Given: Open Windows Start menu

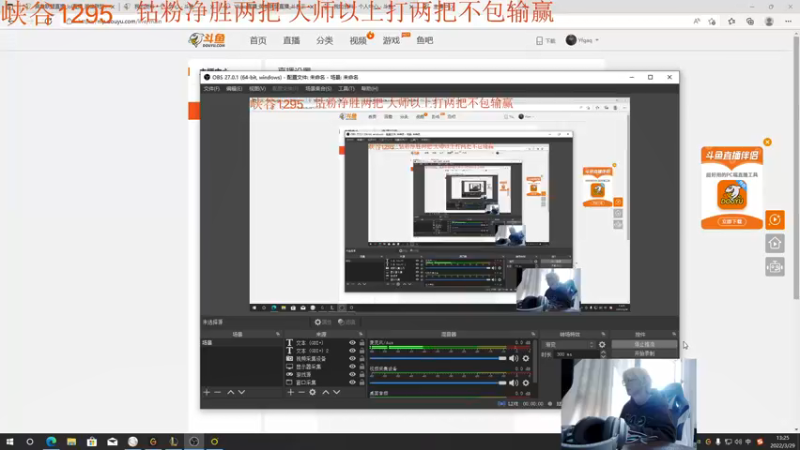Looking at the screenshot, I should pyautogui.click(x=9, y=442).
